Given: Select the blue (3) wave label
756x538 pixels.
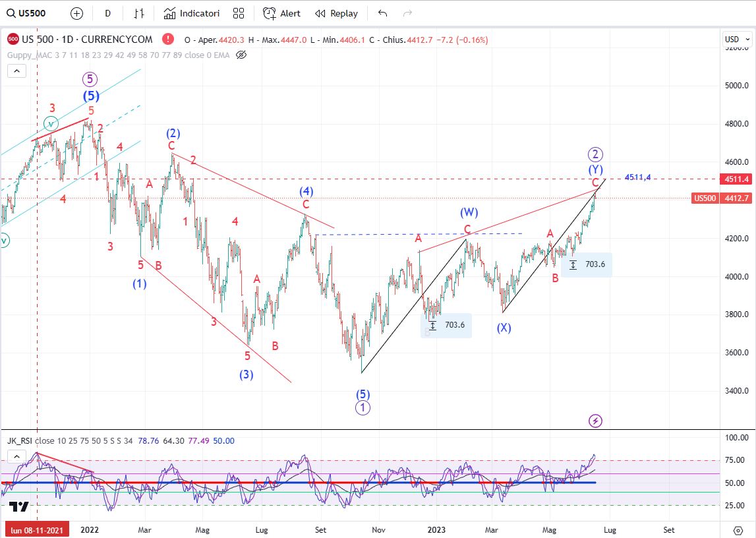Looking at the screenshot, I should point(247,374).
